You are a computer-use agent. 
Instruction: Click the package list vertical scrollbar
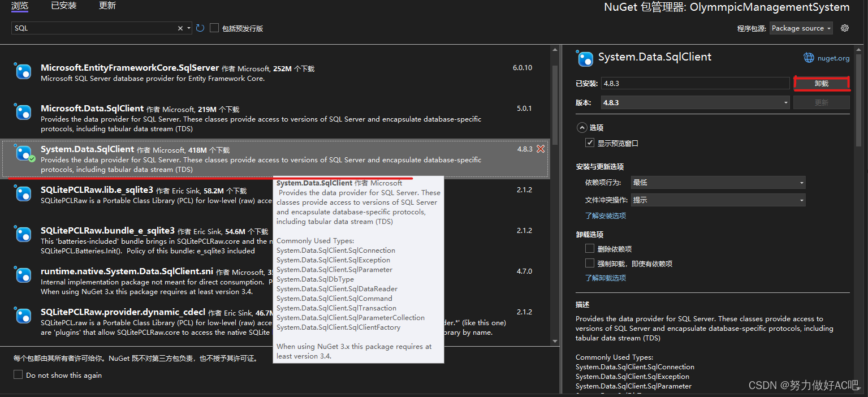click(555, 105)
